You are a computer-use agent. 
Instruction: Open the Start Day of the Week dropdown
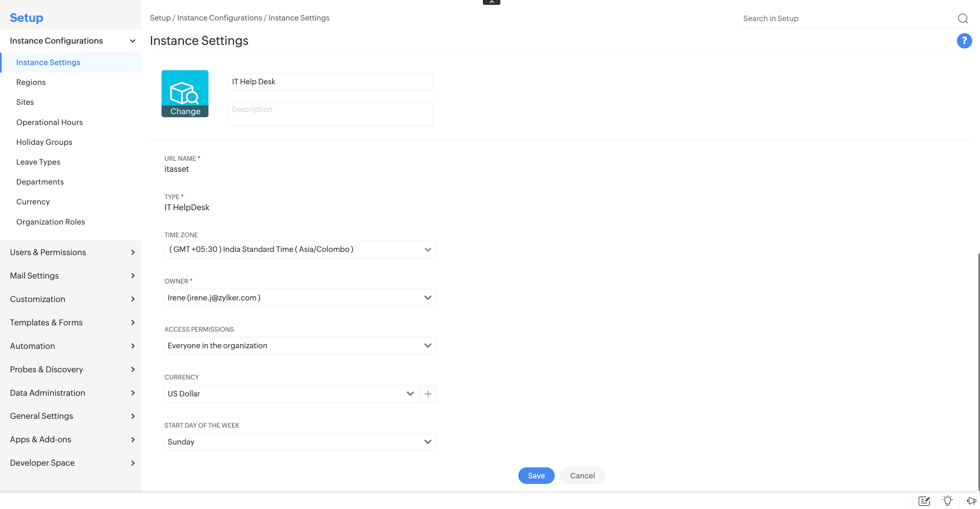click(300, 442)
